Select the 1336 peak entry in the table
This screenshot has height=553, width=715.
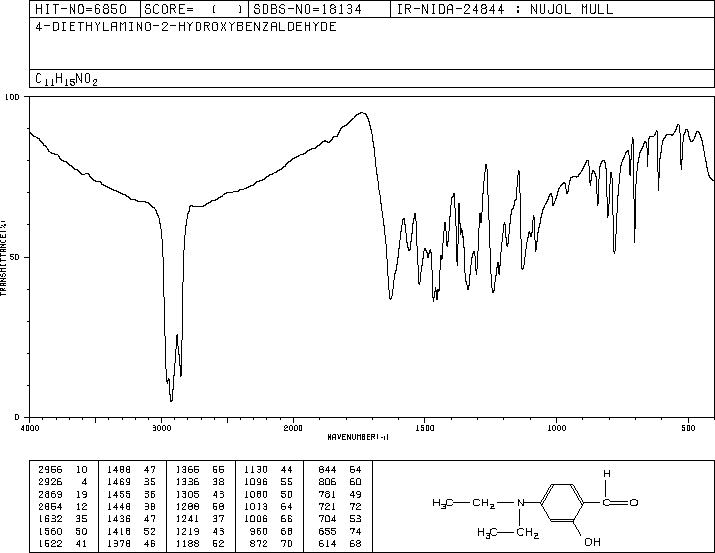tap(200, 482)
